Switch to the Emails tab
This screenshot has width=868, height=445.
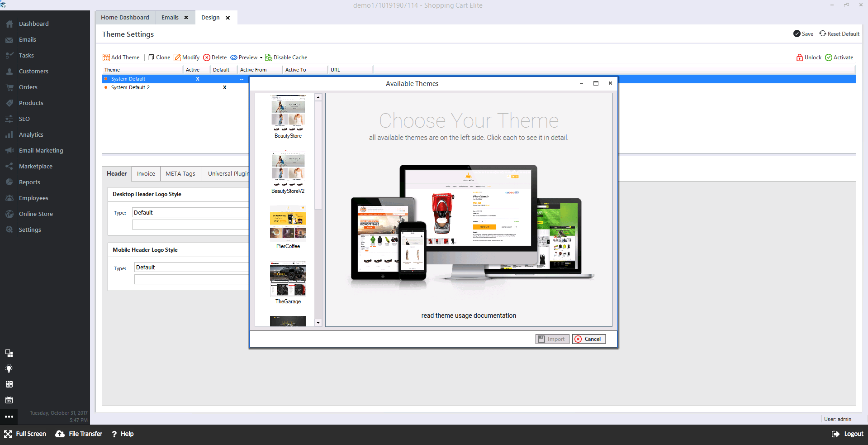coord(170,18)
